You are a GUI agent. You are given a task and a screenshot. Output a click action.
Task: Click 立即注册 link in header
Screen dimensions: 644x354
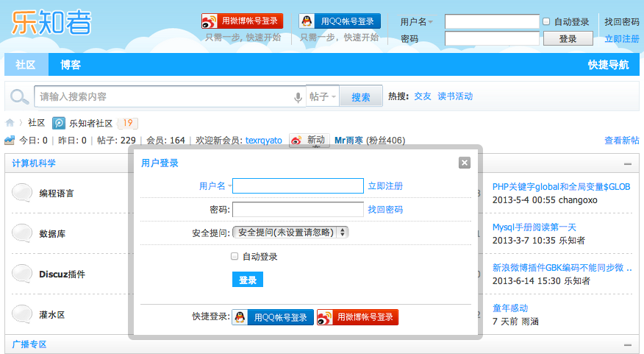(622, 39)
